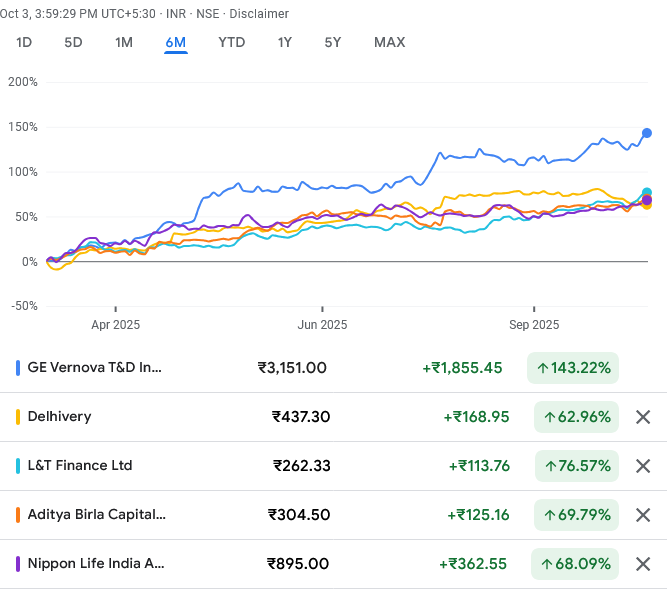
Task: Click the 200% y-axis label
Action: pos(23,82)
